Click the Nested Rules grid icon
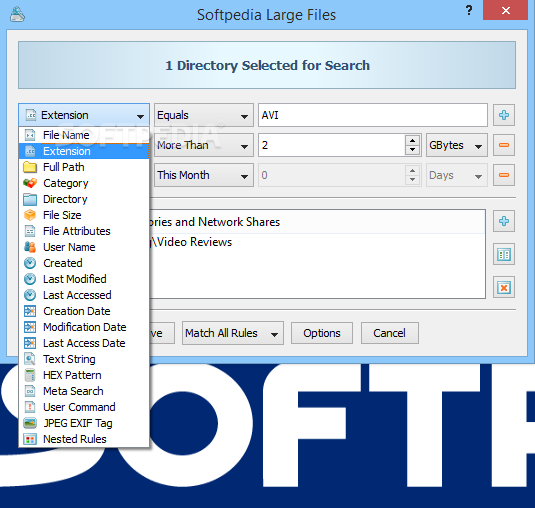Image resolution: width=535 pixels, height=508 pixels. (x=30, y=439)
